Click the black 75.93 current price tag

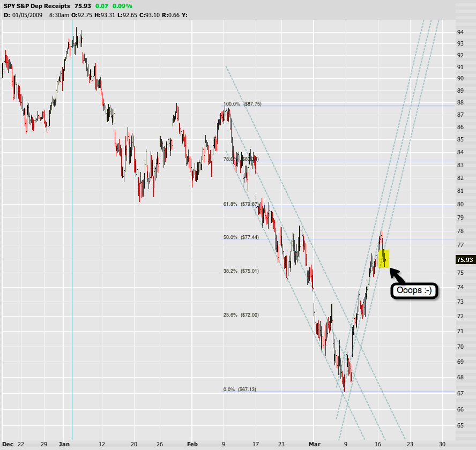point(465,260)
